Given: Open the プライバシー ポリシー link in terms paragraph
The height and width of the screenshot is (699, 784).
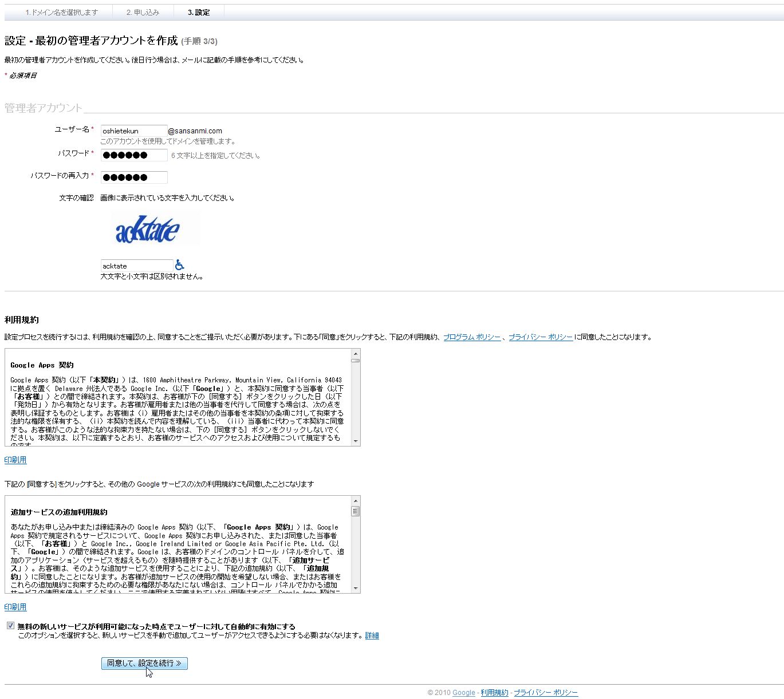Looking at the screenshot, I should tap(541, 337).
